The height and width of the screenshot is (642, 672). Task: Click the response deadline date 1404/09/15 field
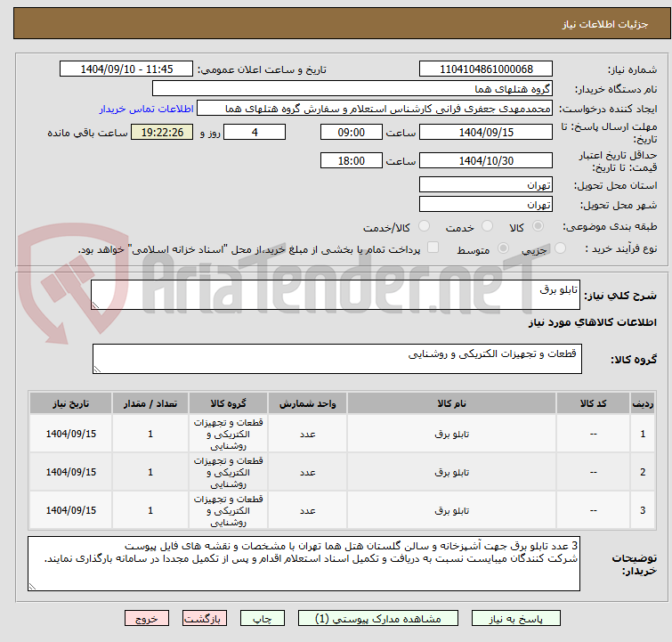486,132
